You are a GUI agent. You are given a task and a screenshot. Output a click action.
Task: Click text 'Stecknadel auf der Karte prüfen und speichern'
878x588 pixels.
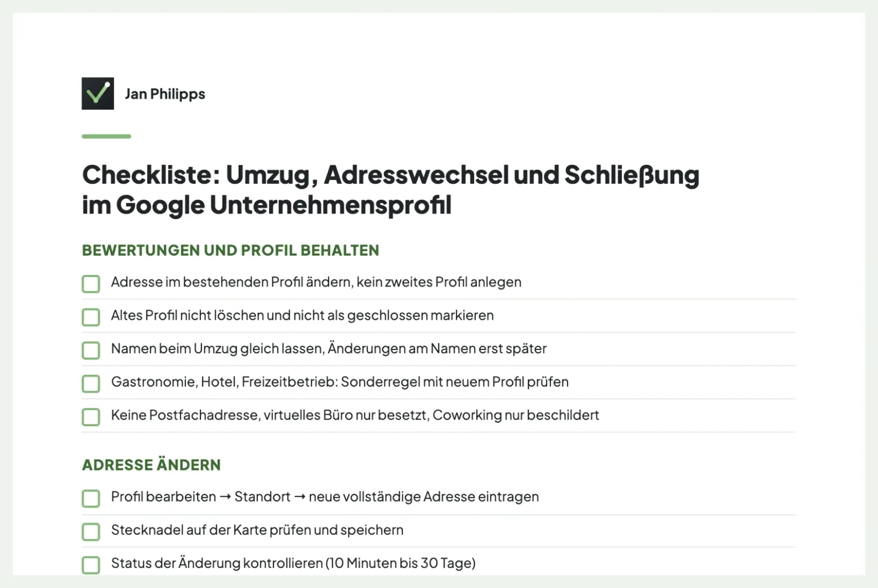(x=257, y=530)
